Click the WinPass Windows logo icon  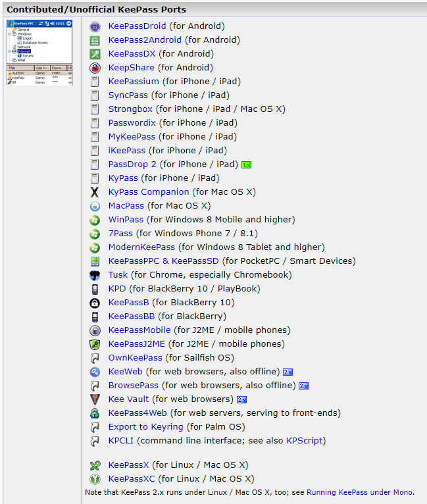95,220
